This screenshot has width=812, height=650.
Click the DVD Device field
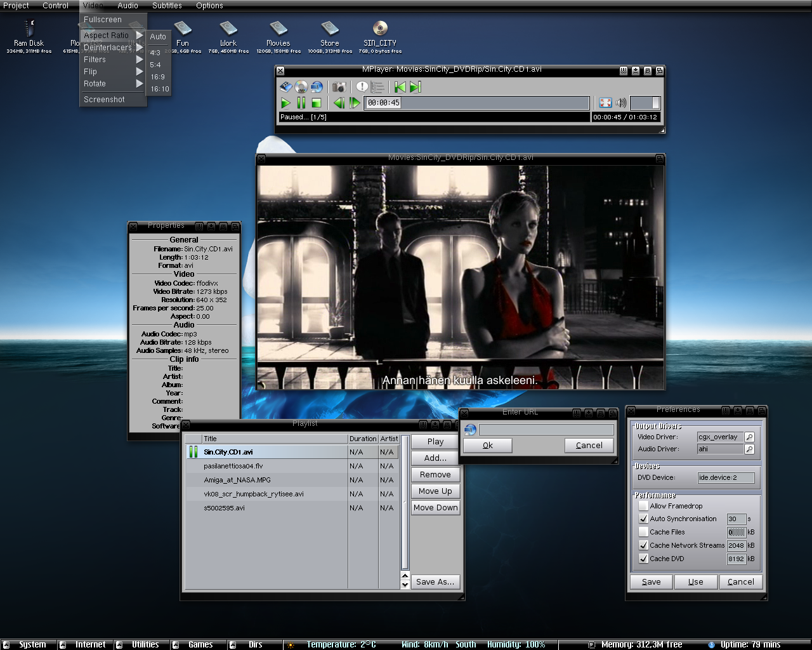point(726,477)
